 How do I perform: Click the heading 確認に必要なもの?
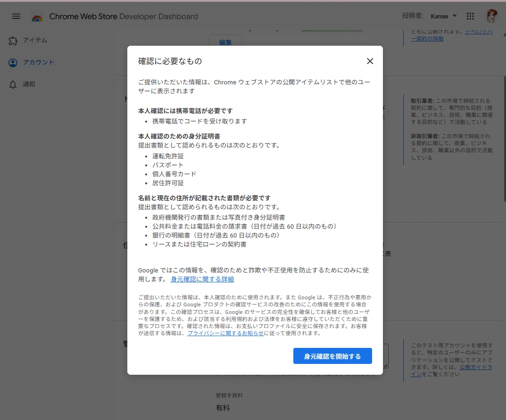coord(170,61)
